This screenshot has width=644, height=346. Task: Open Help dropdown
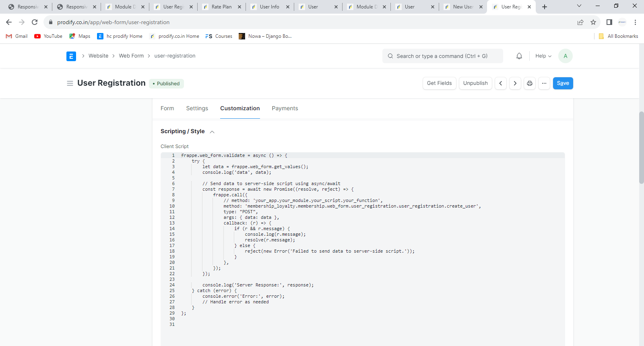[543, 56]
